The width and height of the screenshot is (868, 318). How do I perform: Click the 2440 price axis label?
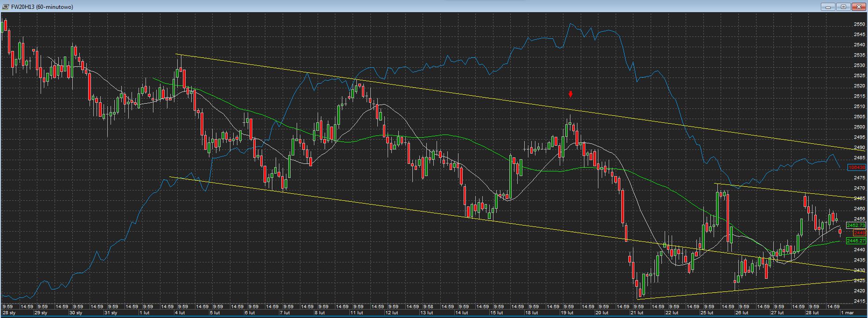(x=859, y=250)
